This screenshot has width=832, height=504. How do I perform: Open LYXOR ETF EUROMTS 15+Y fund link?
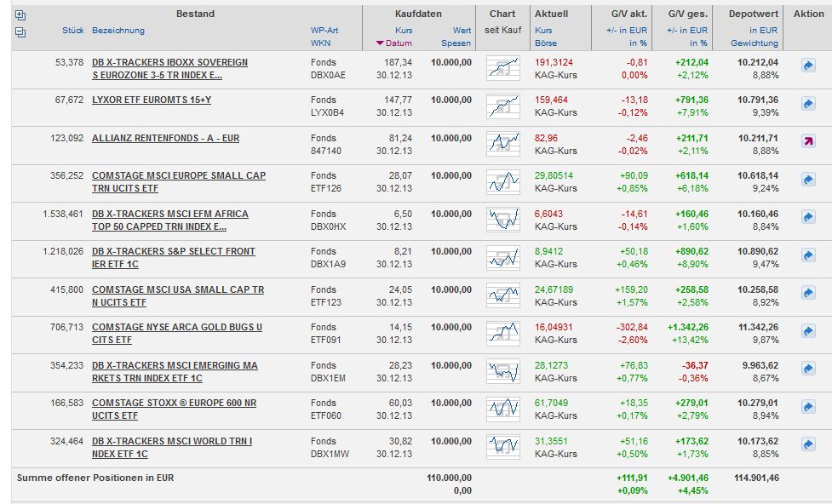(x=152, y=100)
